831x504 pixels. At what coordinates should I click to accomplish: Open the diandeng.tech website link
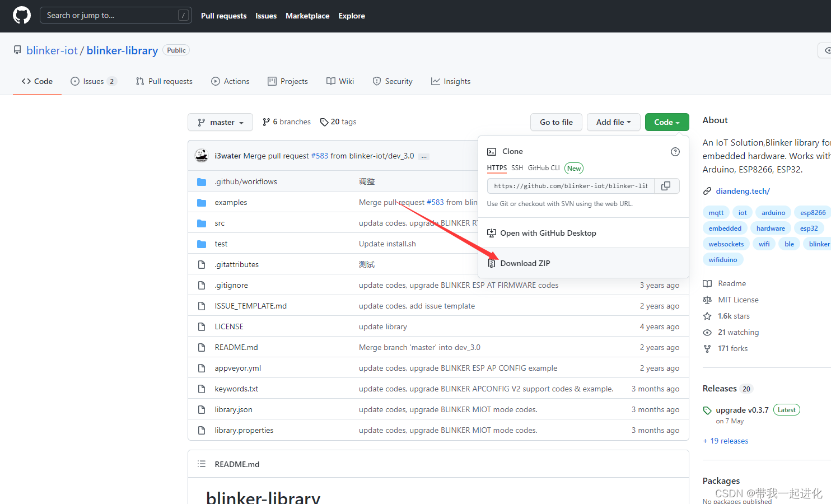tap(743, 192)
